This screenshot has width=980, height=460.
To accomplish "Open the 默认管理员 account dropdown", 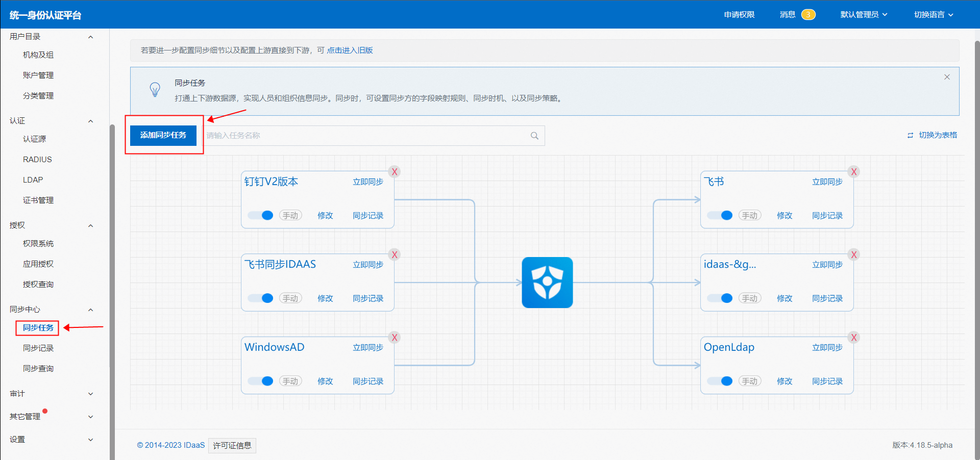I will coord(864,15).
